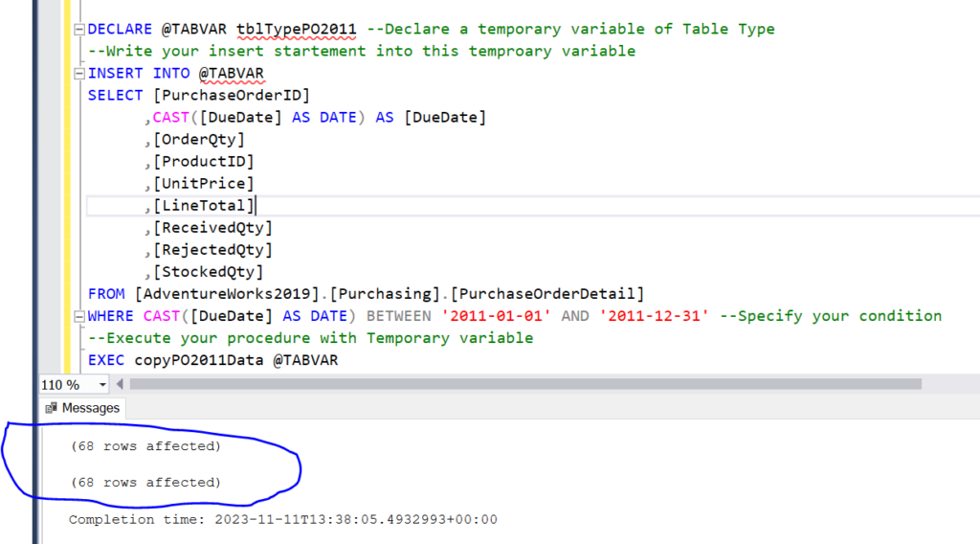Collapse the WHERE CAST statement block
The width and height of the screenshot is (980, 544).
[x=78, y=316]
